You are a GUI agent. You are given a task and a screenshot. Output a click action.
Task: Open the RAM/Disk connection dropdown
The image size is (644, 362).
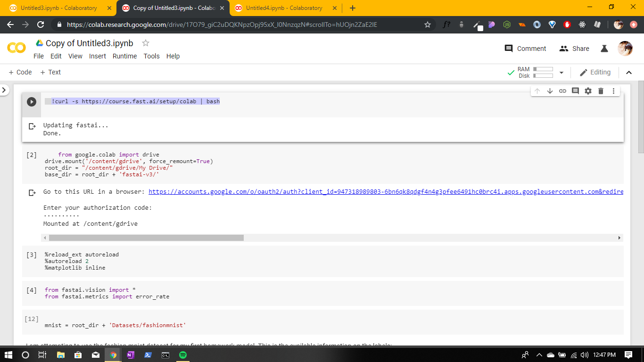pos(561,73)
